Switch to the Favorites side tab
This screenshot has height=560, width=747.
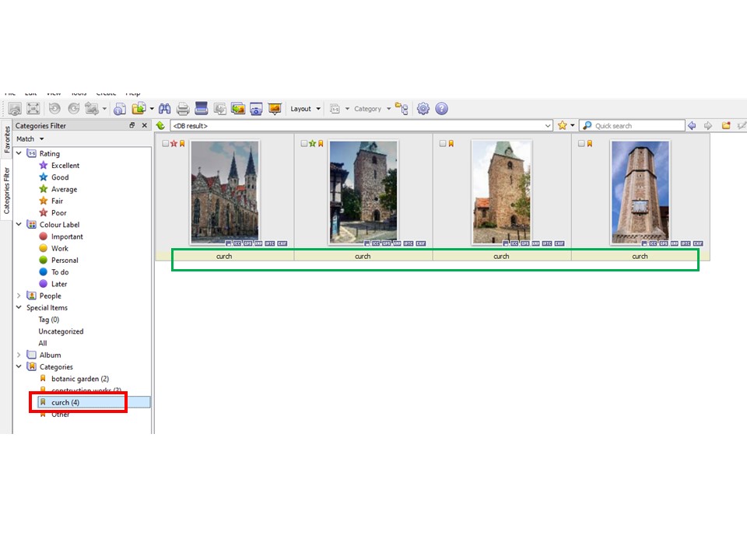(7, 138)
